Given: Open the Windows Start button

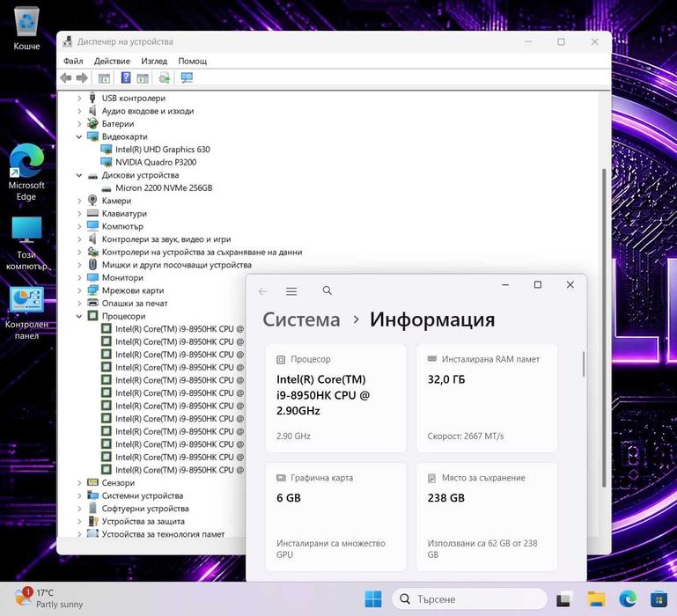Looking at the screenshot, I should [373, 598].
